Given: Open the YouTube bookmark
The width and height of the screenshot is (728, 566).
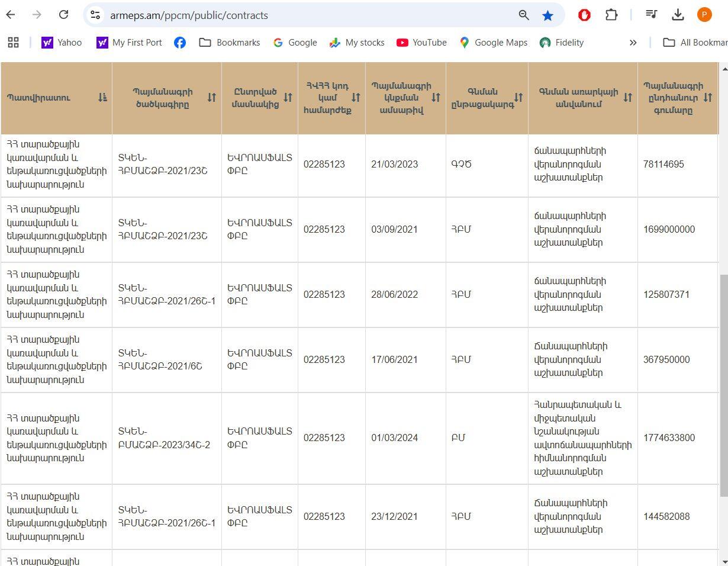Looking at the screenshot, I should pos(421,43).
